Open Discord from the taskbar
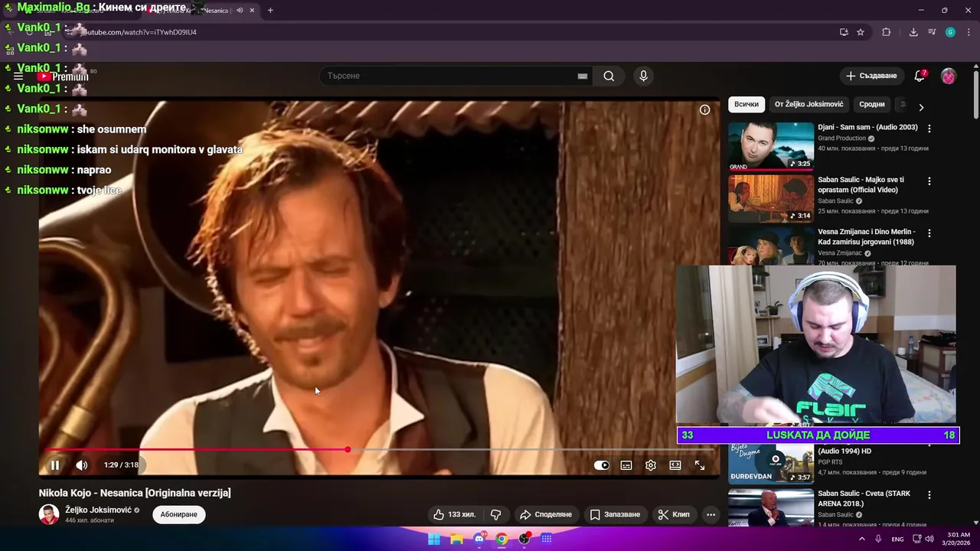980x551 pixels. pos(479,539)
